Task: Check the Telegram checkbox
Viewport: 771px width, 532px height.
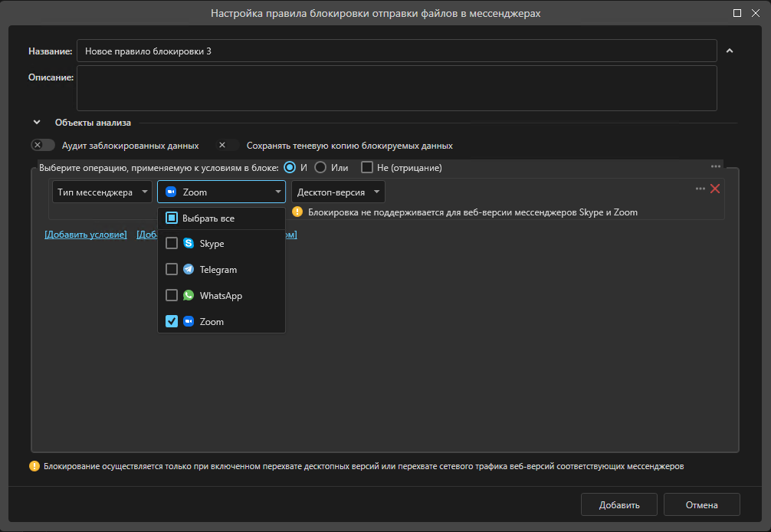Action: coord(171,269)
